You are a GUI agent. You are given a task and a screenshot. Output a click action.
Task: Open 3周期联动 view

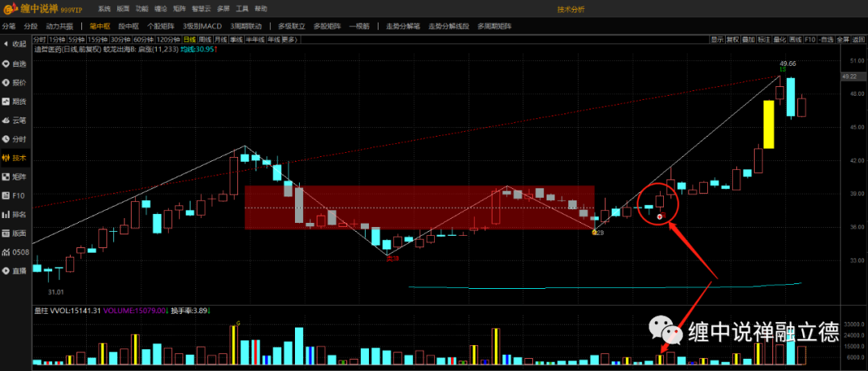pos(246,26)
